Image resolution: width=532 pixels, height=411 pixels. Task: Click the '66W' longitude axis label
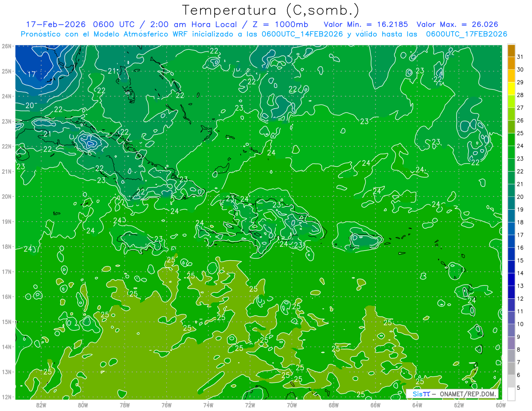376,405
